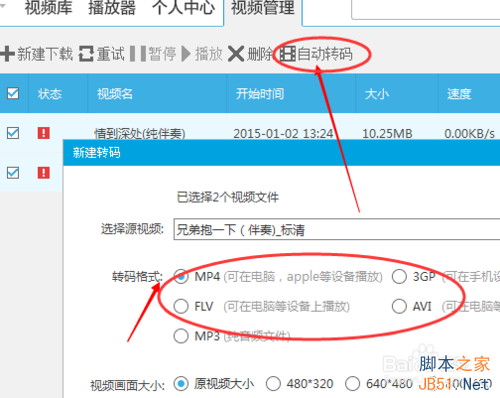
Task: Click the size value 10.25MB
Action: pyautogui.click(x=387, y=134)
